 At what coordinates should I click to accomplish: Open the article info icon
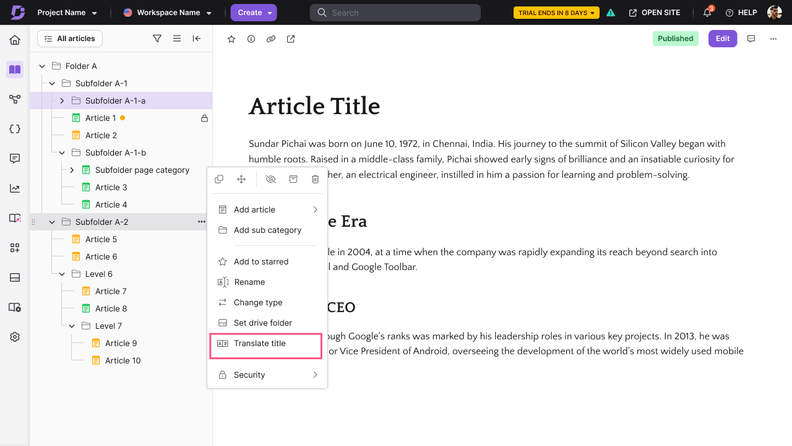coord(251,39)
